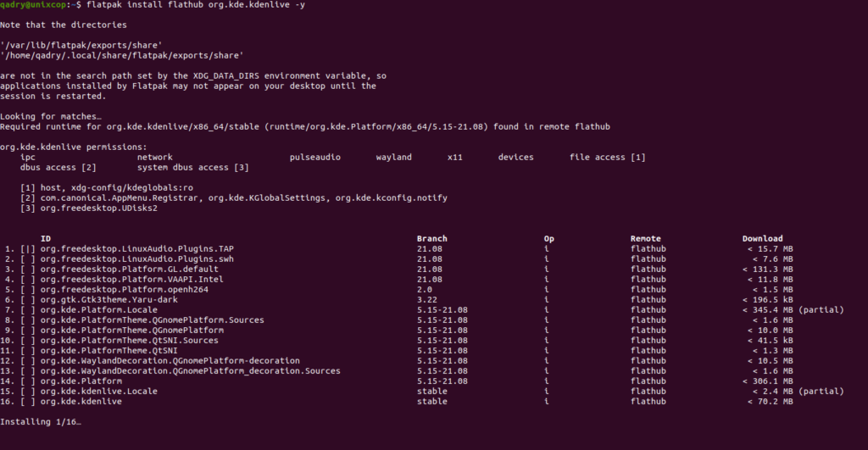868x450 pixels.
Task: Click the 'flatpak install flathub org.kde.kdenlive -y' command
Action: 196,5
